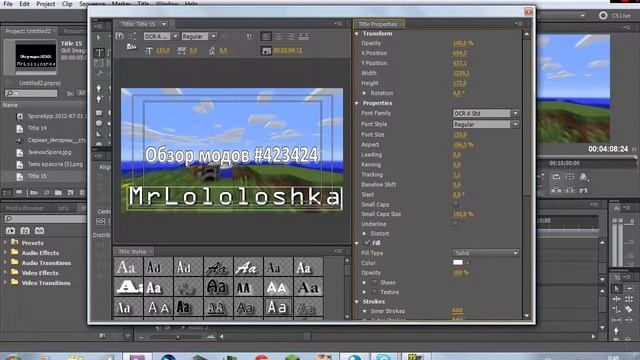Align title text left
640x360 pixels.
pyautogui.click(x=266, y=36)
